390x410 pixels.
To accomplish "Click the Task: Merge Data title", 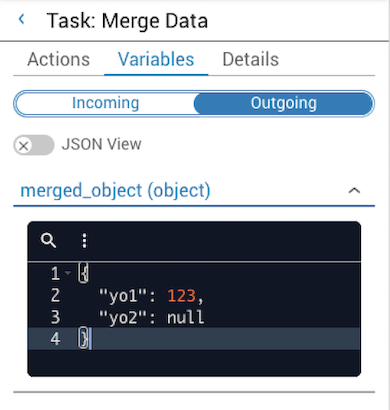I will [127, 21].
